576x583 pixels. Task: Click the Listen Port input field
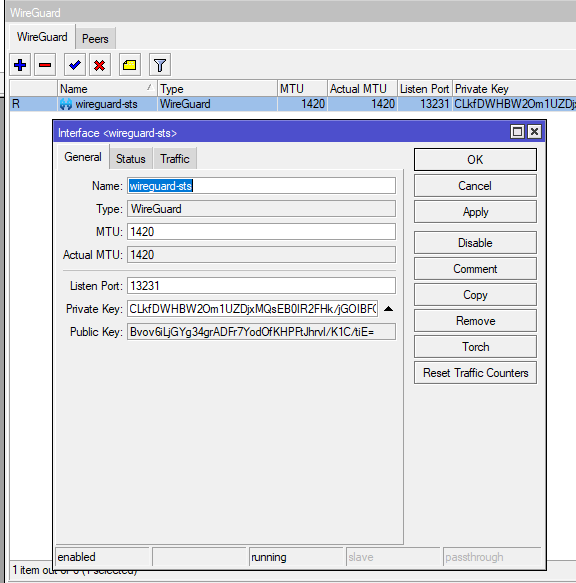[x=261, y=286]
